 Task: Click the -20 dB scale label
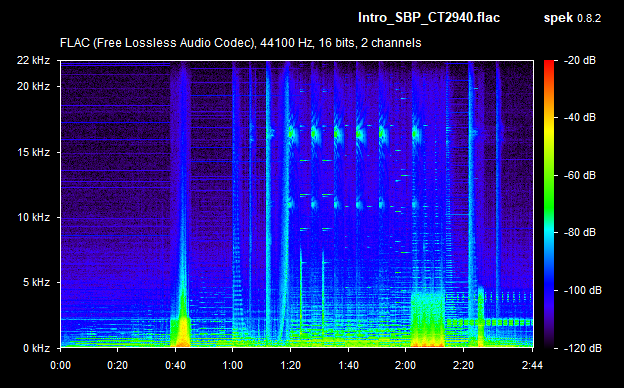(x=579, y=60)
